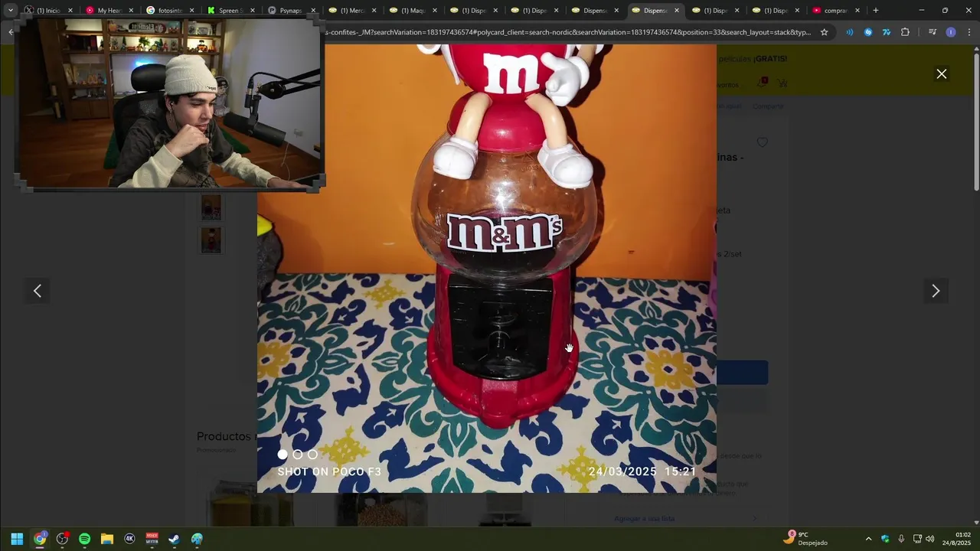Close the 'My Hear' tab
The width and height of the screenshot is (980, 551).
pyautogui.click(x=131, y=11)
